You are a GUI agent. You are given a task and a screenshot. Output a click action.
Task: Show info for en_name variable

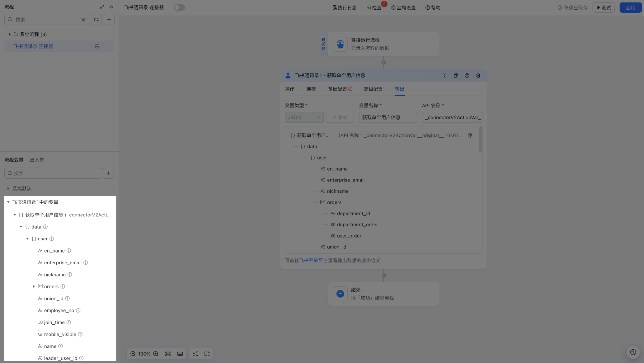[69, 251]
